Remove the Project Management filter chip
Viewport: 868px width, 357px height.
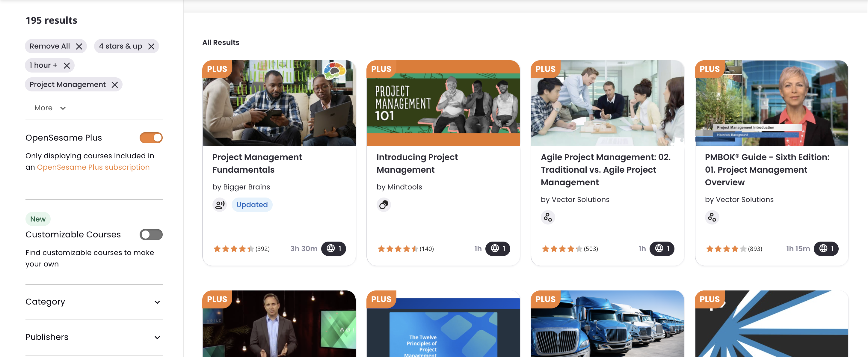coord(114,85)
